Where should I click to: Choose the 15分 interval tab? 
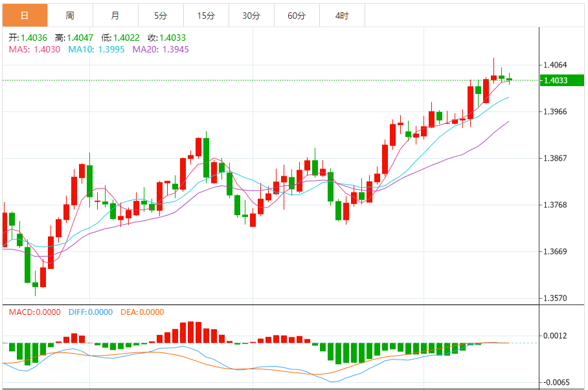coord(206,15)
